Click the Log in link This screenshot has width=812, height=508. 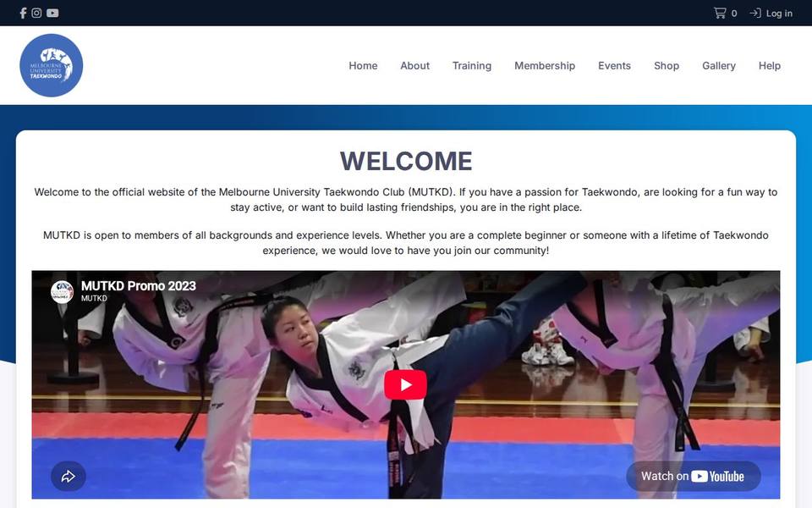click(771, 14)
